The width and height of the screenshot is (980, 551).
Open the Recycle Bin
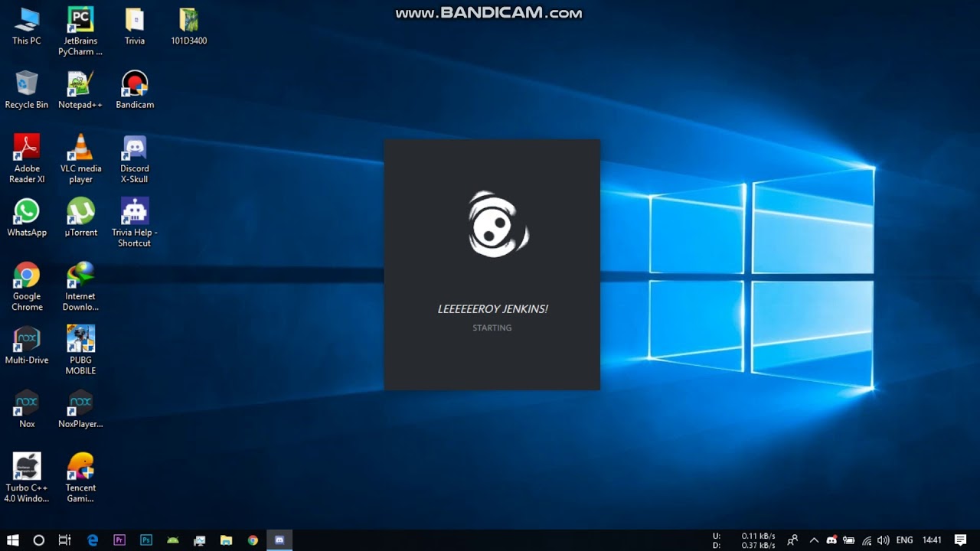coord(27,90)
